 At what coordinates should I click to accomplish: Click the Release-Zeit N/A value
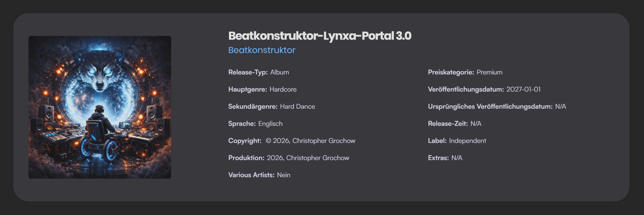(x=476, y=124)
